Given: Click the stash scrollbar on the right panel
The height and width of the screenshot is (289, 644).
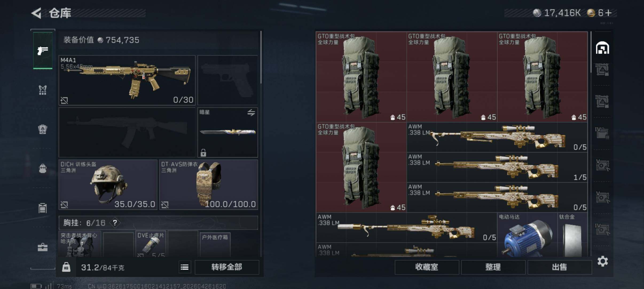Looking at the screenshot, I should click(591, 53).
